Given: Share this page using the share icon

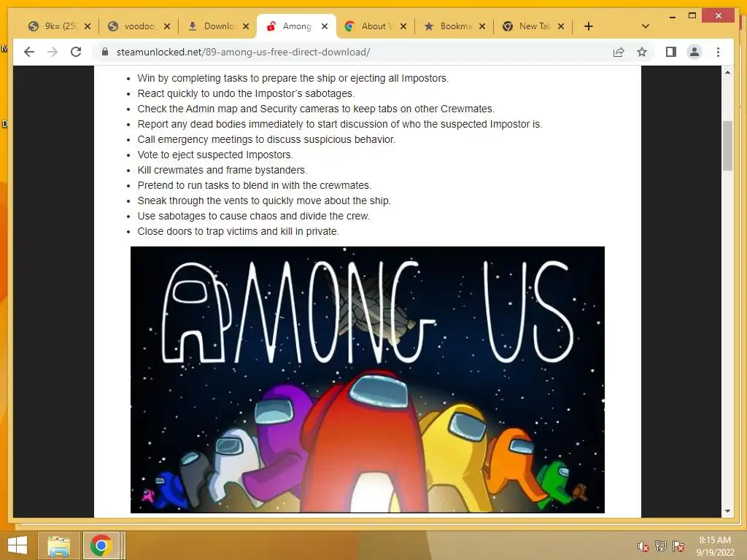Looking at the screenshot, I should (619, 52).
